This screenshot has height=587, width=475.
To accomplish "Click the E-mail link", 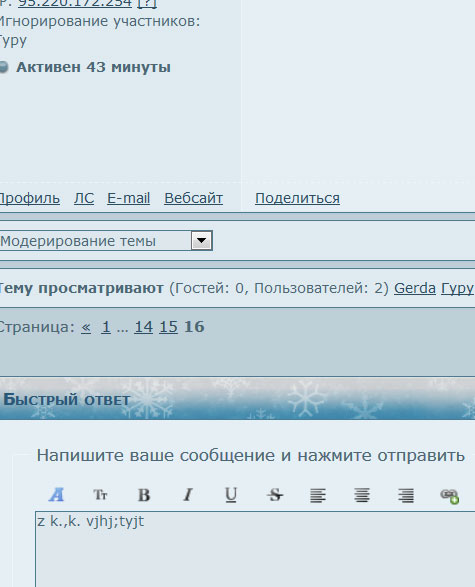I will tap(128, 198).
